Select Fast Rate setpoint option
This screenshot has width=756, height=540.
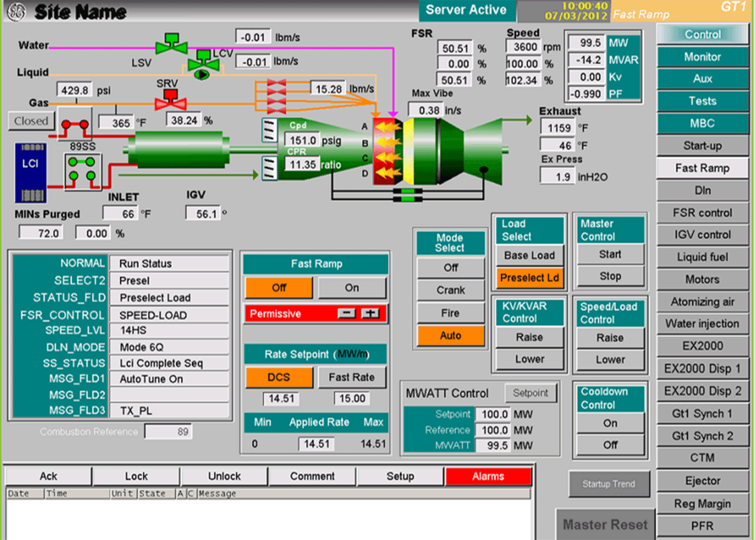tap(351, 377)
